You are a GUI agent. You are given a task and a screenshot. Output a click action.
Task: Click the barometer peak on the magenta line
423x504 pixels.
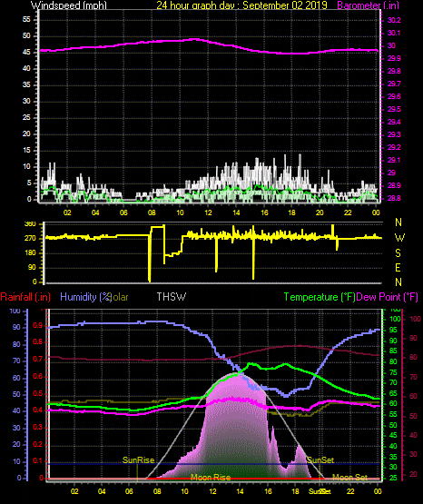(195, 39)
